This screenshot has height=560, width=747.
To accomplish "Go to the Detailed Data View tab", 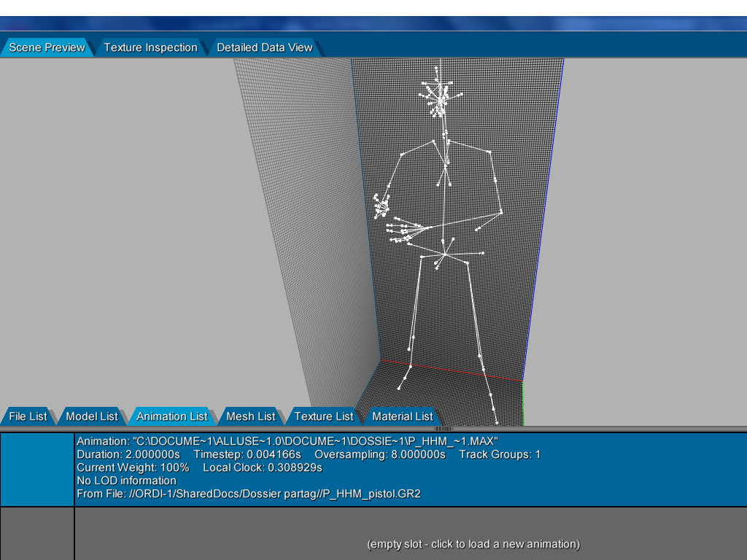I will (264, 47).
